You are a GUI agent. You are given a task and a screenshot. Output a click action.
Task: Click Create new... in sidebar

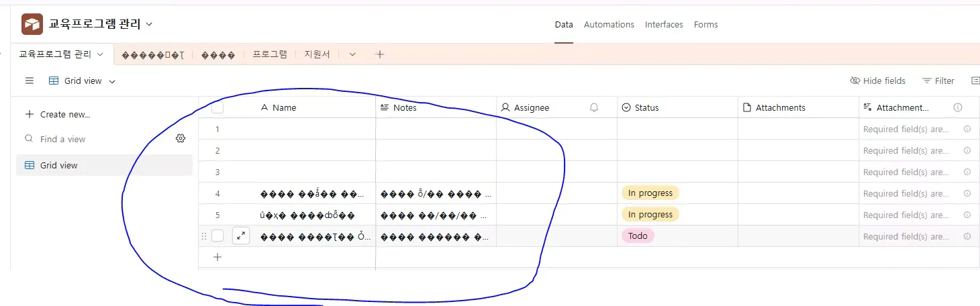(58, 114)
